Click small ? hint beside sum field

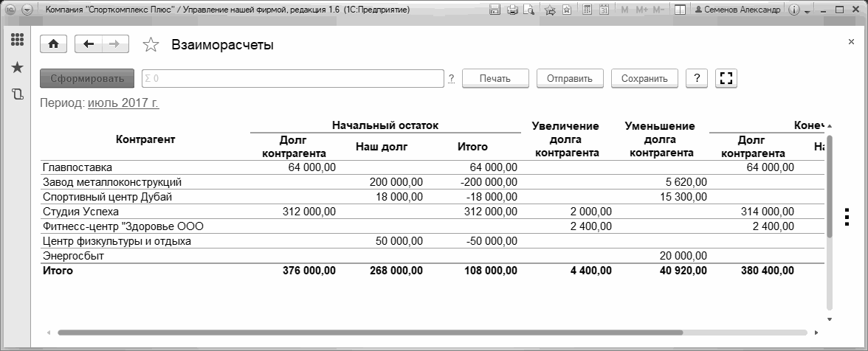coord(452,78)
